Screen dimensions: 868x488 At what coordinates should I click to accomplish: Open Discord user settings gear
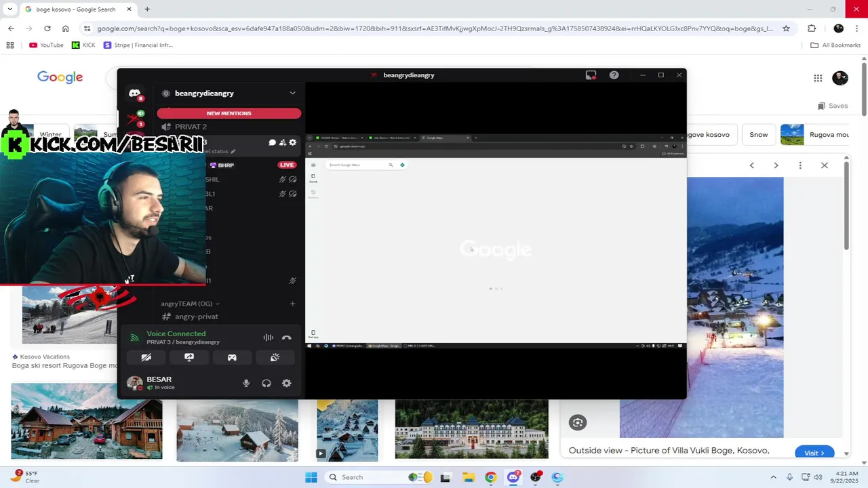287,383
